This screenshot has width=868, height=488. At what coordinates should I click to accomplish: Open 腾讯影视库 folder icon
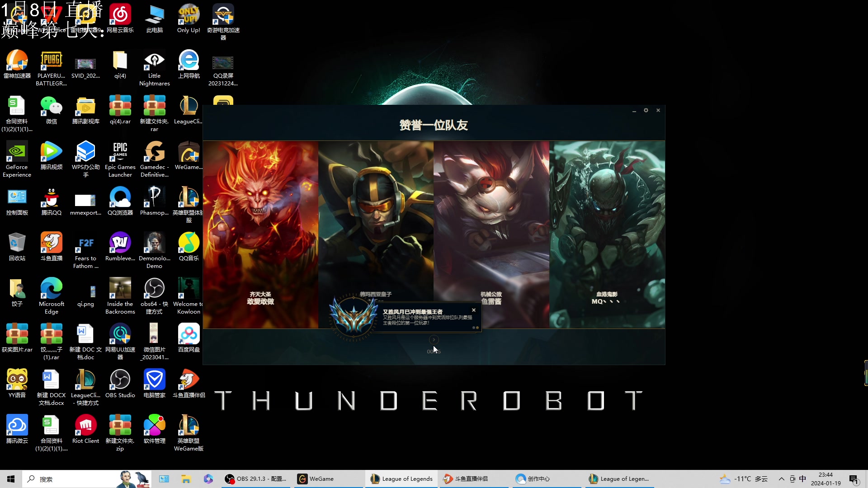point(86,110)
